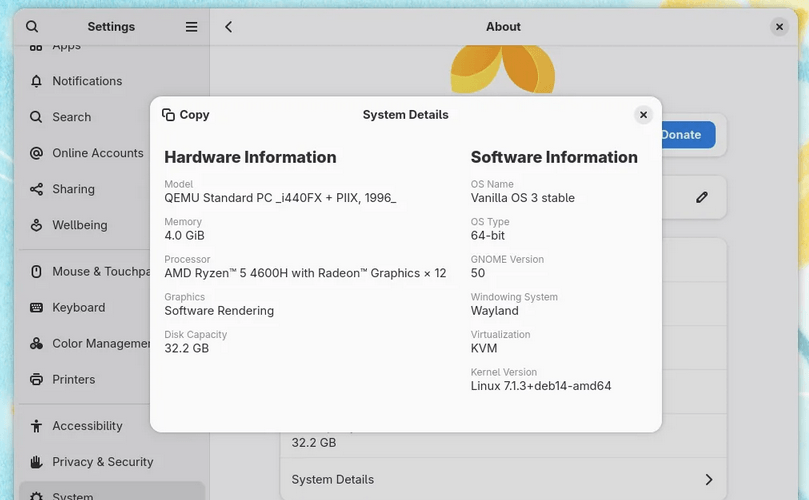Screen dimensions: 809x500
Task: Copy system details to clipboard
Action: point(186,115)
